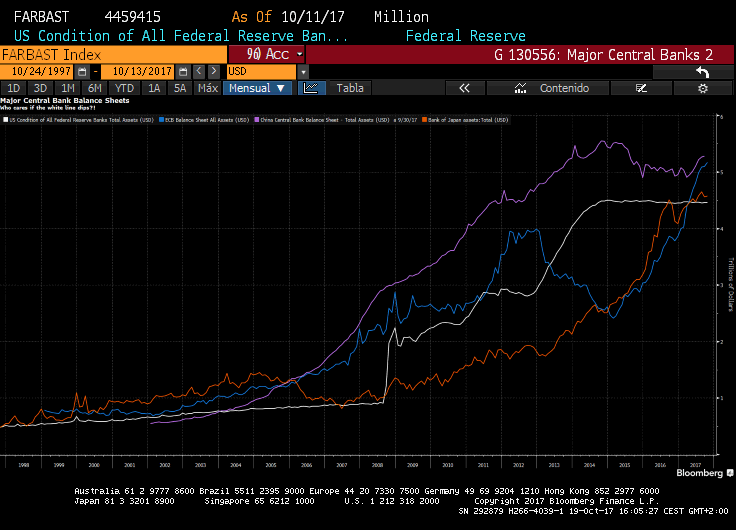This screenshot has height=530, width=736.
Task: Open chart settings gear
Action: click(x=703, y=88)
